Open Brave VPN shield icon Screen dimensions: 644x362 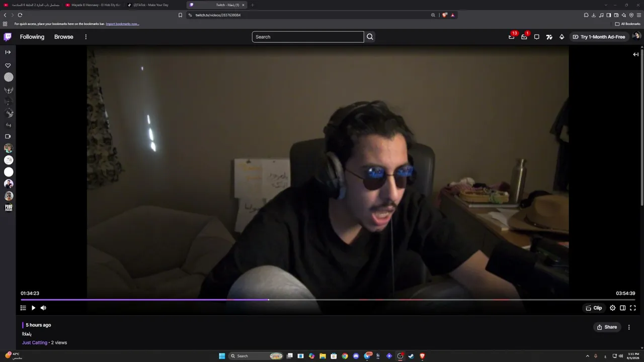tap(631, 15)
